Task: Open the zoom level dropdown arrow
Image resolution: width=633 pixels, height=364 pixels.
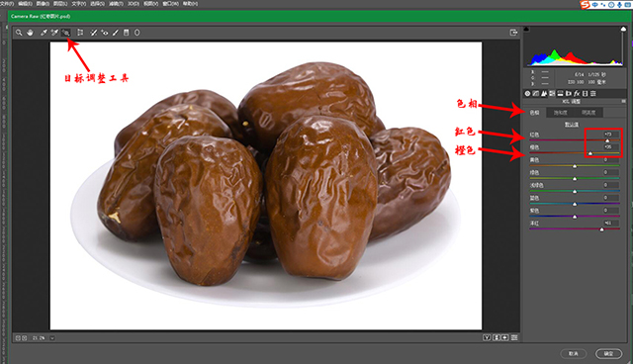Action: click(x=52, y=337)
